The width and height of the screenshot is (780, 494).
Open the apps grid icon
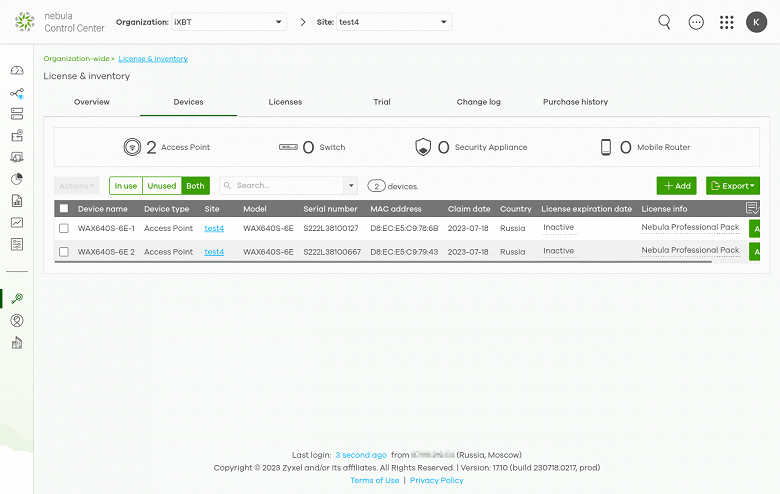coord(726,22)
